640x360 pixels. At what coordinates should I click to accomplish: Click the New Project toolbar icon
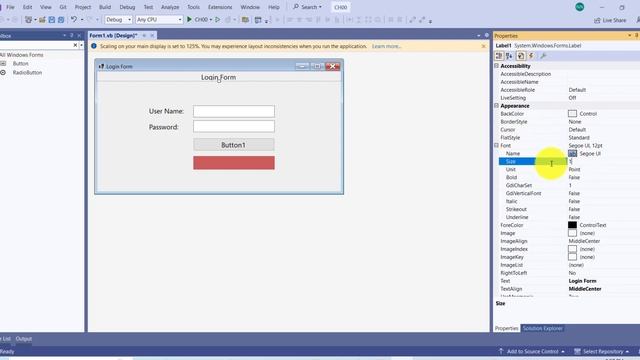point(28,20)
